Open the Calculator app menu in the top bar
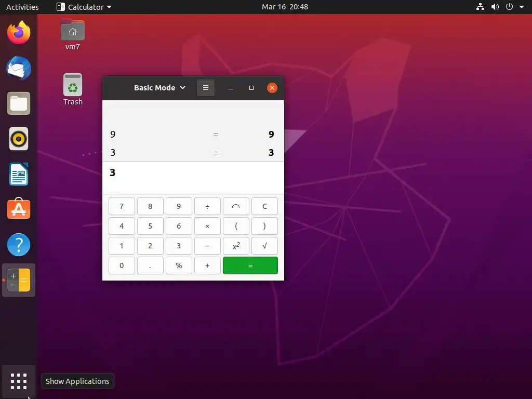The height and width of the screenshot is (399, 532). [x=84, y=7]
